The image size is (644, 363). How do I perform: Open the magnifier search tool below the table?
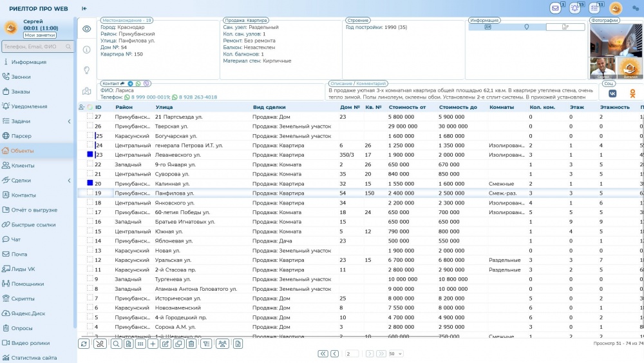[x=116, y=344]
